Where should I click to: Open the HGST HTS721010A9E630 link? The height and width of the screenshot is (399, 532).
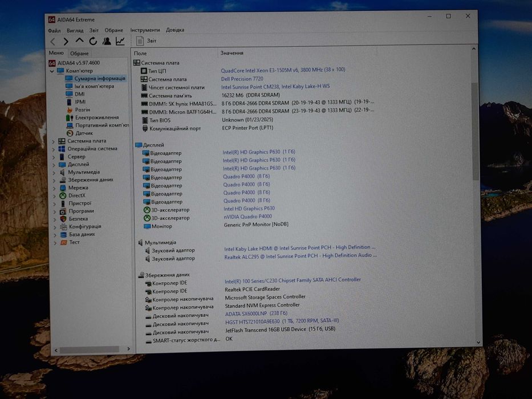click(282, 321)
